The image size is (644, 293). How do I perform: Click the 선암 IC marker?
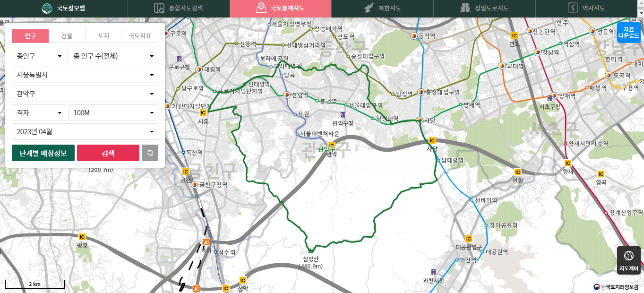click(517, 172)
